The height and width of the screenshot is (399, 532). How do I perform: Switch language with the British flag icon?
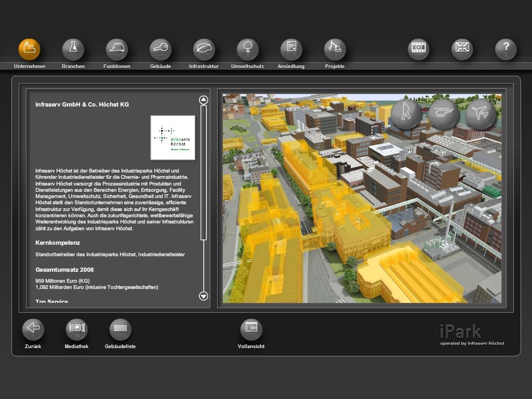point(462,49)
